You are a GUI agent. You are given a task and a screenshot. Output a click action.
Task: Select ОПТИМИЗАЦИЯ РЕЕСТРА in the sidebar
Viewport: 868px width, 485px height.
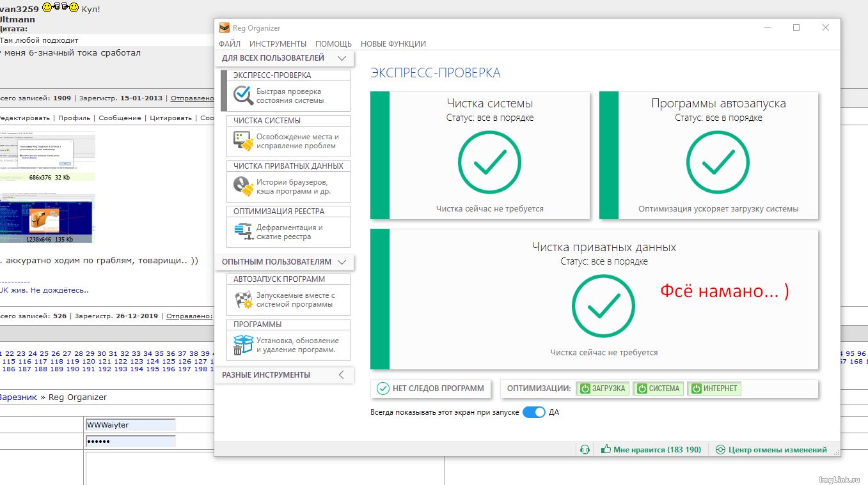(288, 227)
